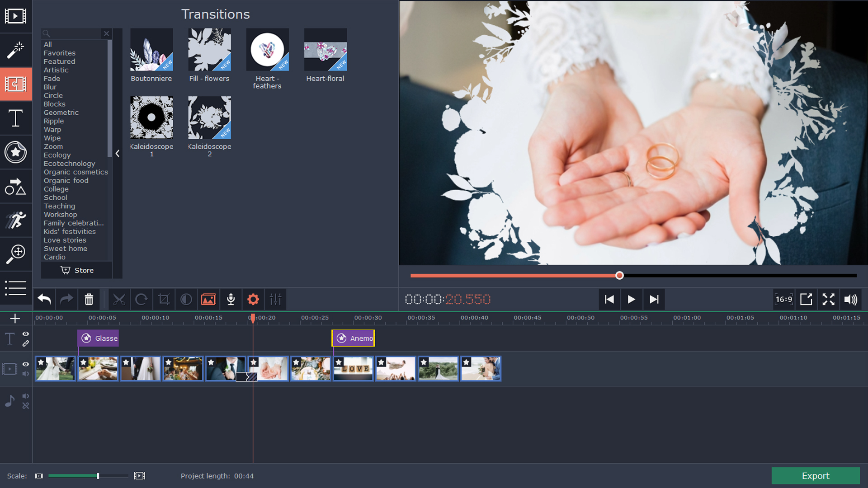This screenshot has width=868, height=488.
Task: Click the Audio settings sliders icon
Action: point(275,299)
